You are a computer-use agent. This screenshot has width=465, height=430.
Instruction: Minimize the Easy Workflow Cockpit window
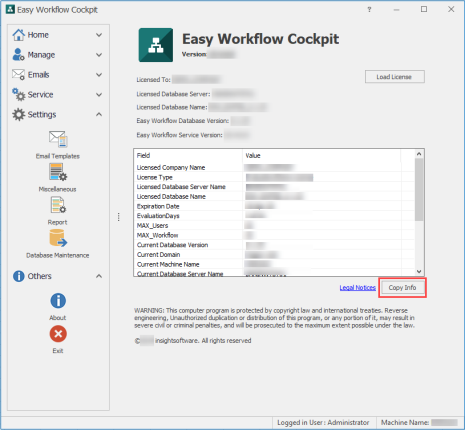point(396,10)
